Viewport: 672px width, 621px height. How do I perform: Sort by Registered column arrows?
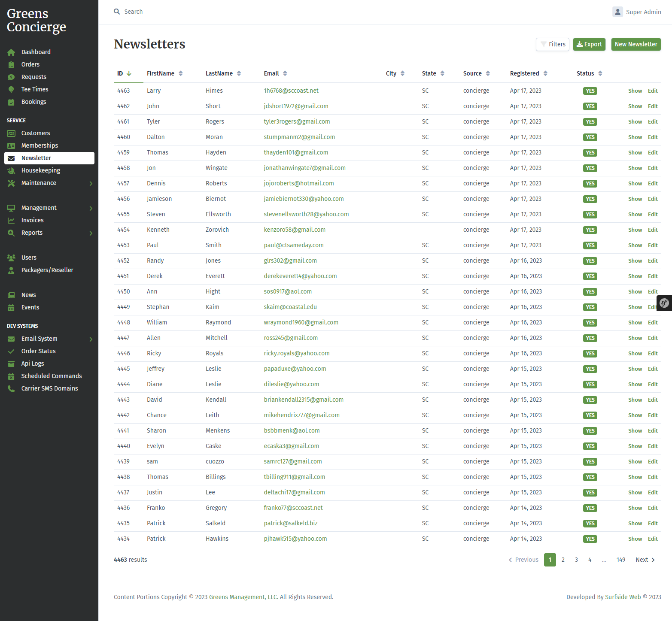coord(545,73)
